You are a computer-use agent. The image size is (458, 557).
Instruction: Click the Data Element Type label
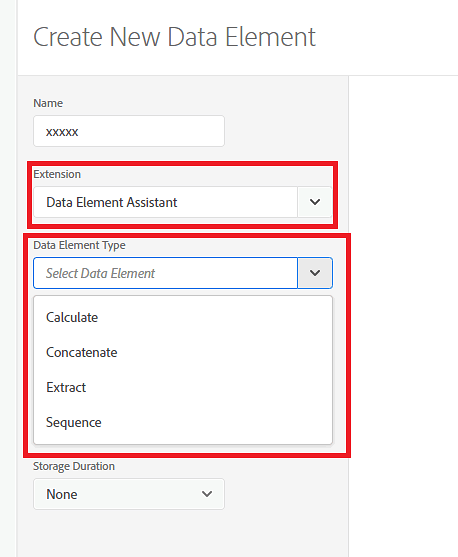pyautogui.click(x=79, y=245)
